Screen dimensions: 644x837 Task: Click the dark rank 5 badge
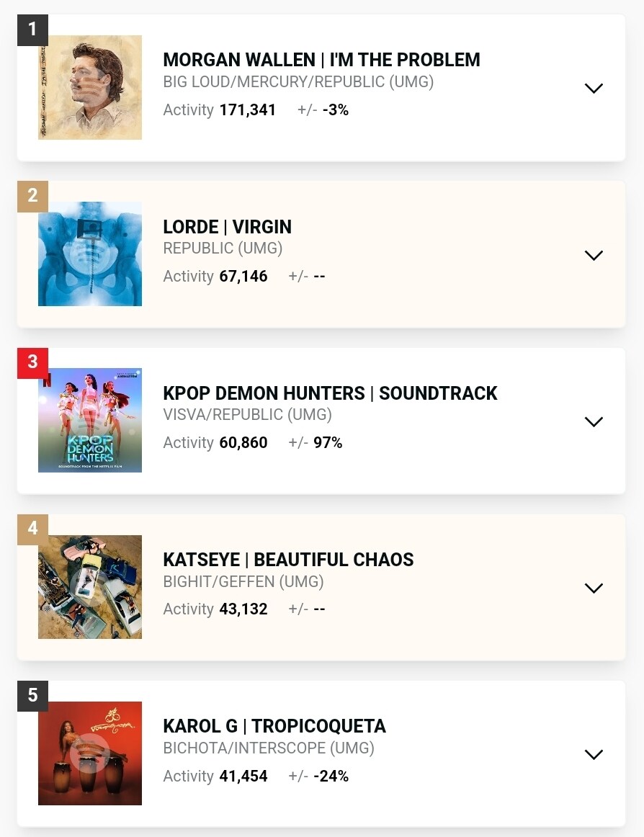point(32,696)
